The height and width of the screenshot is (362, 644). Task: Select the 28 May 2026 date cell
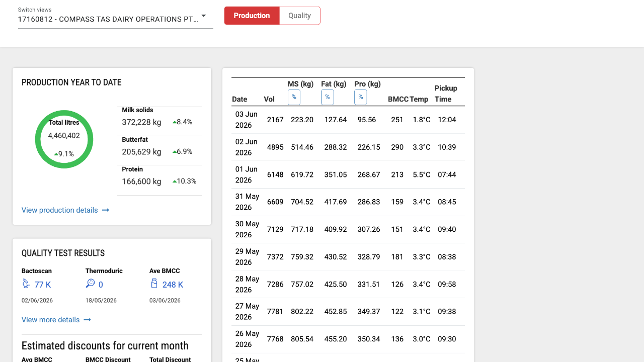pos(248,284)
